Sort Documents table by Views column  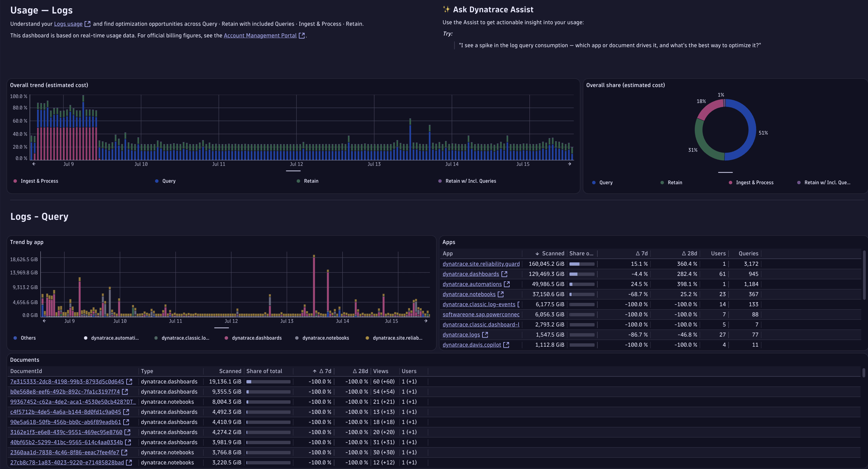[x=380, y=371]
